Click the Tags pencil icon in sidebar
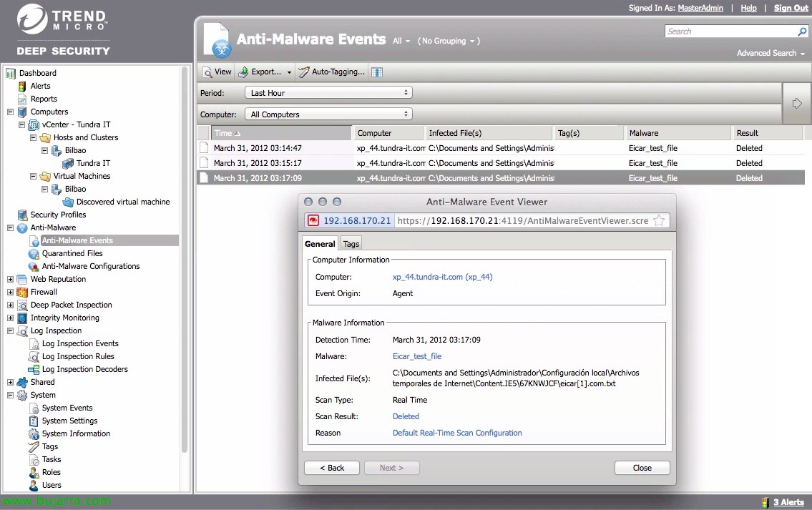The height and width of the screenshot is (510, 812). (34, 446)
